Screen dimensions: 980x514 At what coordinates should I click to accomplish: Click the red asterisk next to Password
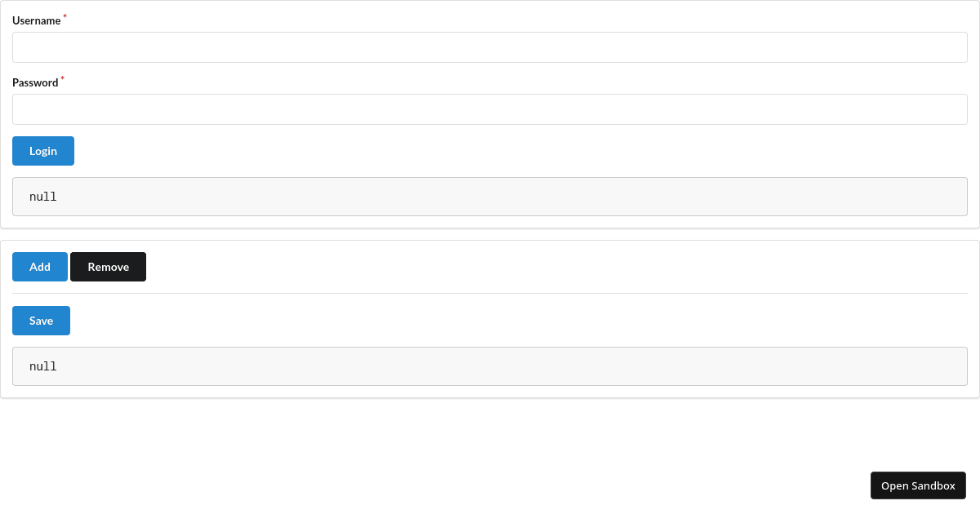61,77
